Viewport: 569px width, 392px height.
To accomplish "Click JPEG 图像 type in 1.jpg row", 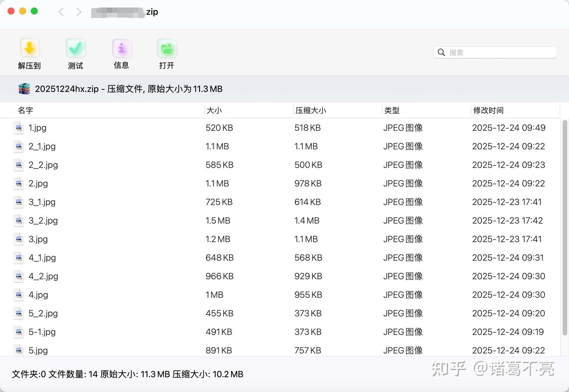I will tap(403, 128).
